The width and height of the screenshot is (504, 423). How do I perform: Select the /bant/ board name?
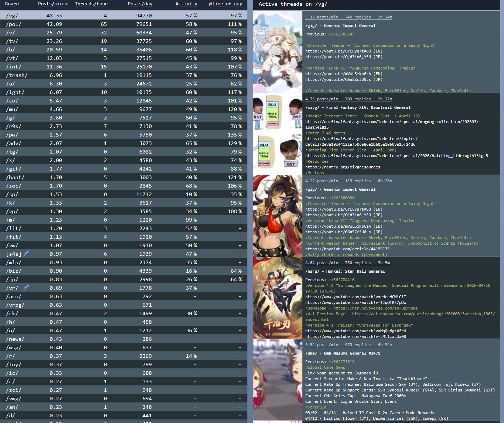click(x=15, y=177)
